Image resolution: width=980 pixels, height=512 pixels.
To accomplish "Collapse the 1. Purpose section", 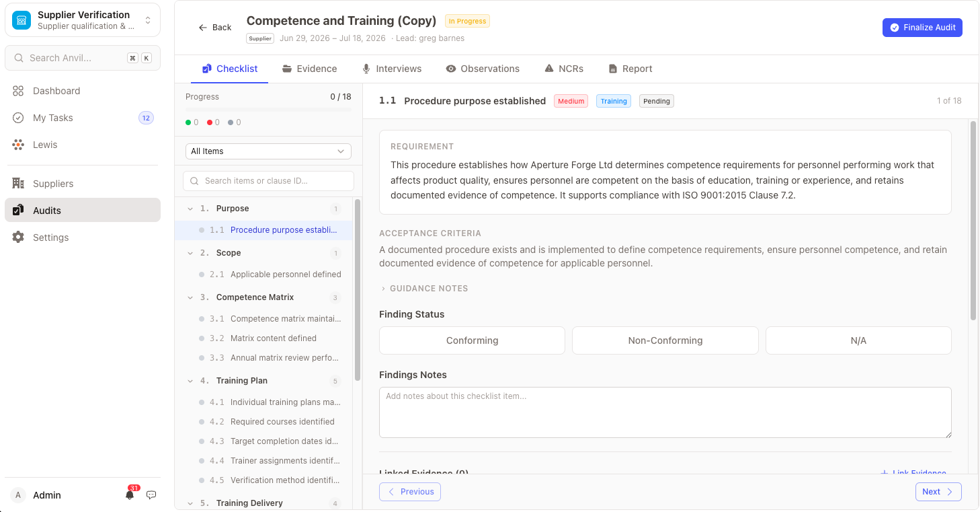I will [x=190, y=209].
